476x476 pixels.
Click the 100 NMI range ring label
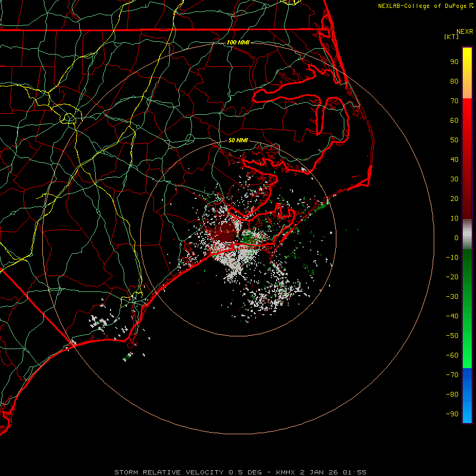[238, 42]
